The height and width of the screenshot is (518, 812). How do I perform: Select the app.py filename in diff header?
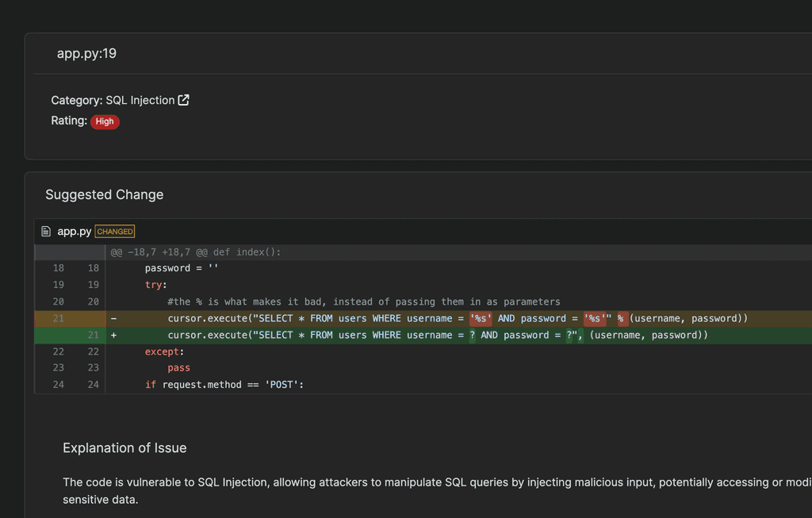pyautogui.click(x=74, y=232)
